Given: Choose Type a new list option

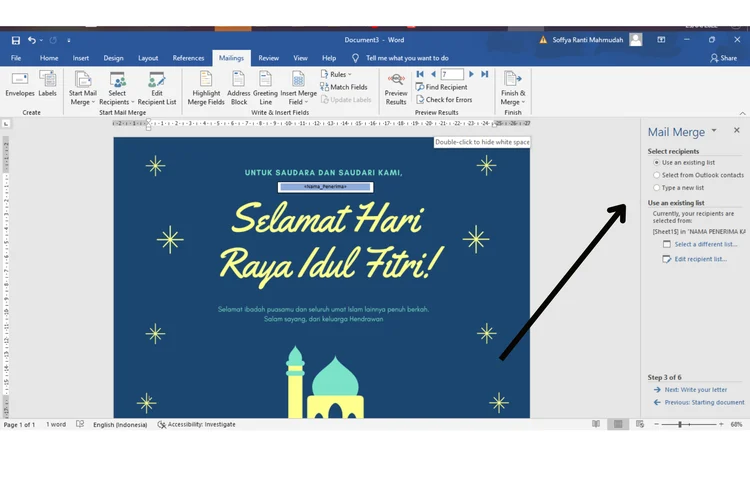Looking at the screenshot, I should pos(678,188).
